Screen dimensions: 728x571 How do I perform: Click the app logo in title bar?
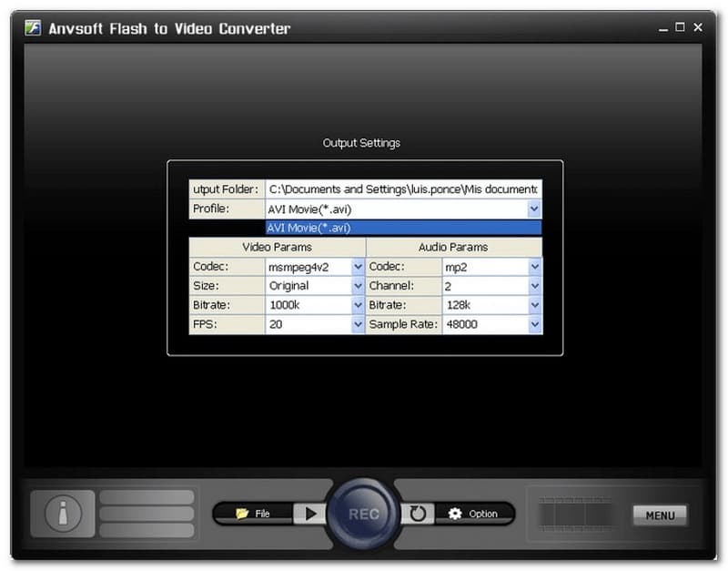[34, 27]
